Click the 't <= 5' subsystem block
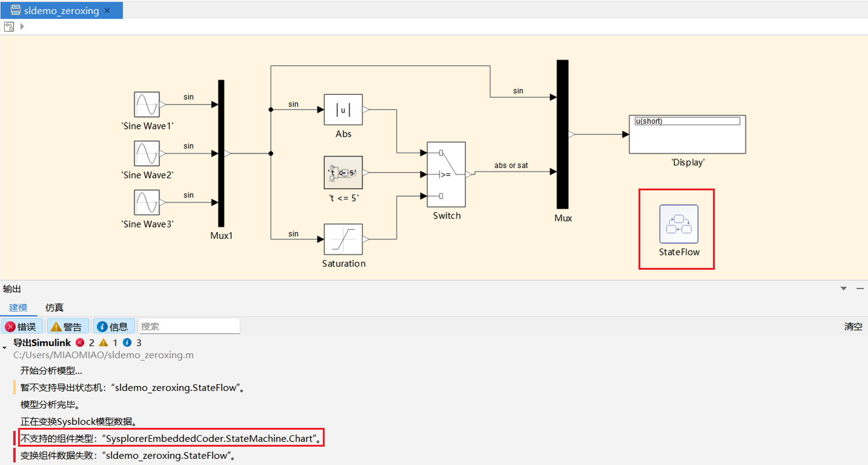Screen dimensions: 868x465 [343, 172]
